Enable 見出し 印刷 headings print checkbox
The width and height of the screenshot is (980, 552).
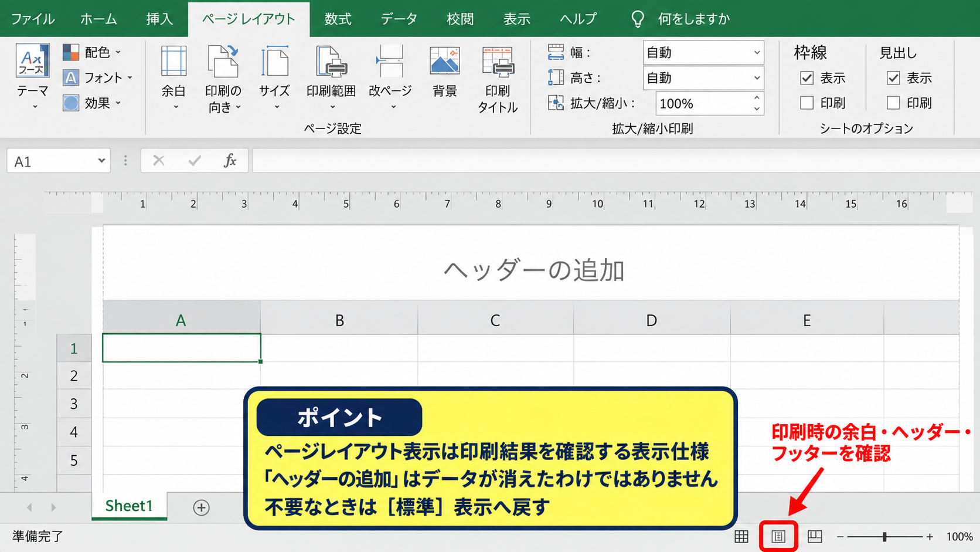pyautogui.click(x=893, y=103)
